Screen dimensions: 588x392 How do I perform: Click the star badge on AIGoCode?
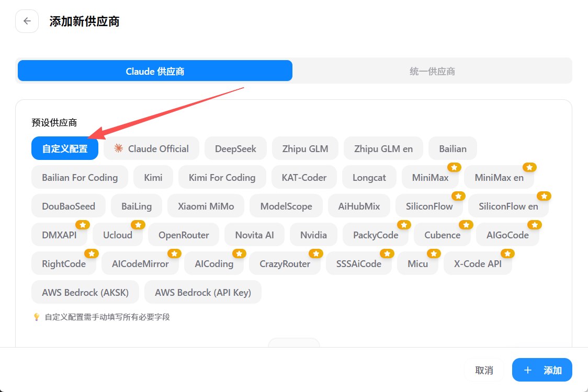coord(534,225)
